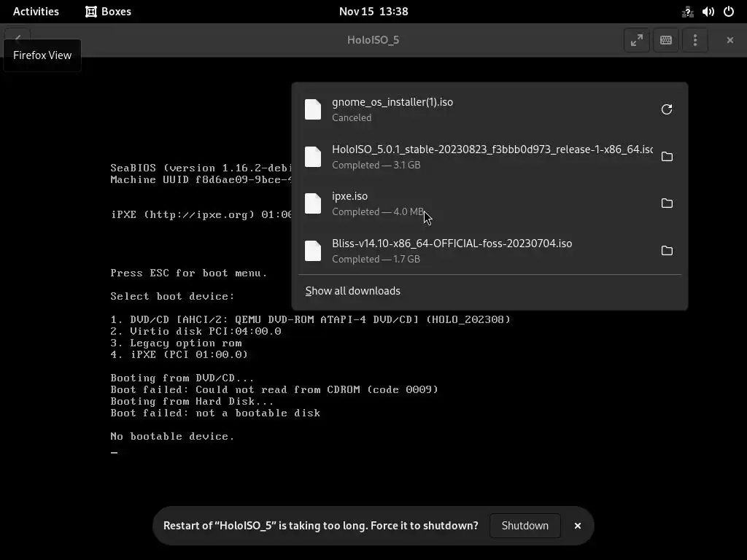Open the Activities overview
The height and width of the screenshot is (560, 747).
pos(36,12)
